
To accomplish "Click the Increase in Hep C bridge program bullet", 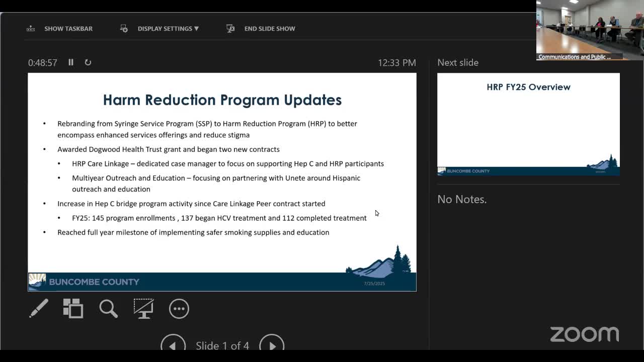I will coord(191,204).
